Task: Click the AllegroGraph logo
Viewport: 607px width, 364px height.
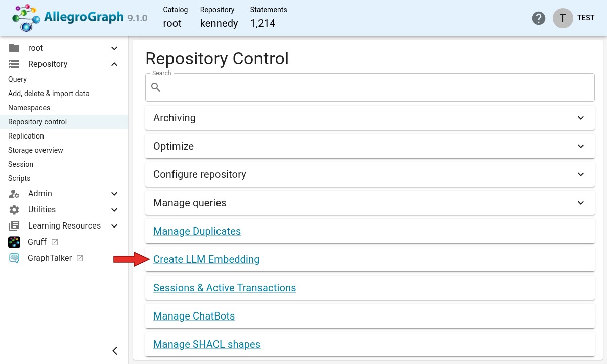Action: pyautogui.click(x=68, y=18)
